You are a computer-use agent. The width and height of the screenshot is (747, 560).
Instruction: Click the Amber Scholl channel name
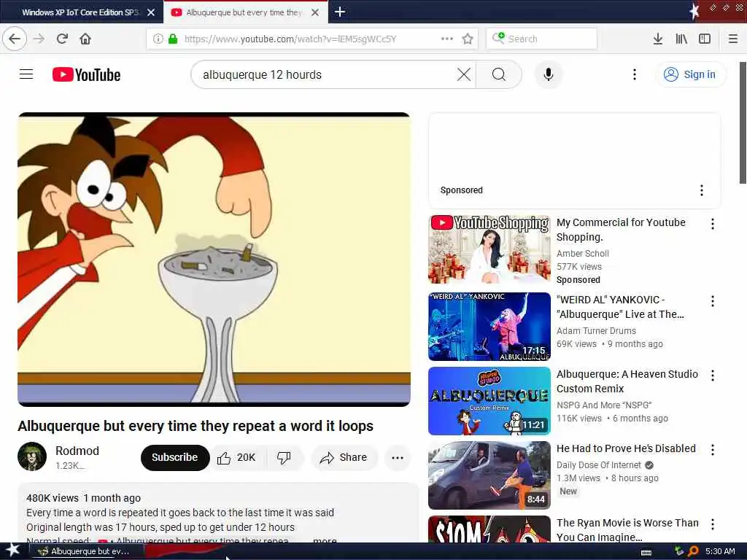pyautogui.click(x=582, y=254)
